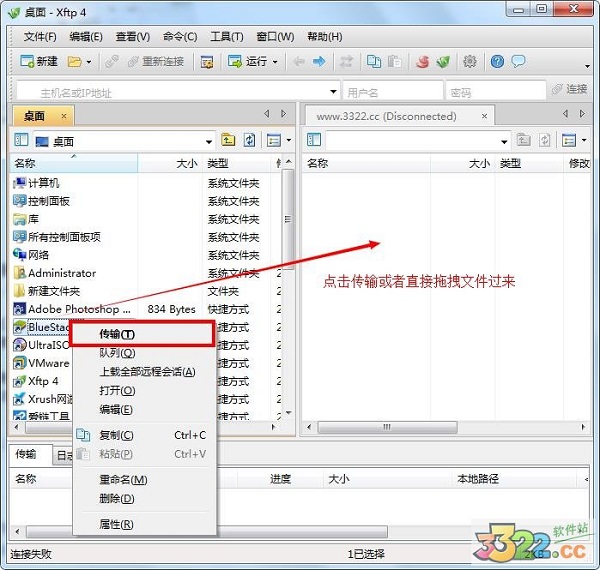Viewport: 600px width, 570px height.
Task: Click the synchronize arrows icon
Action: coord(346,61)
